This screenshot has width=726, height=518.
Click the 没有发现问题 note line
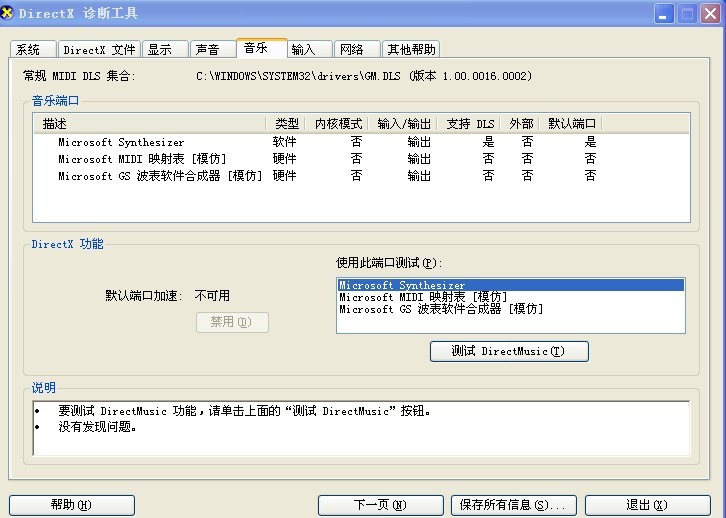pos(97,426)
